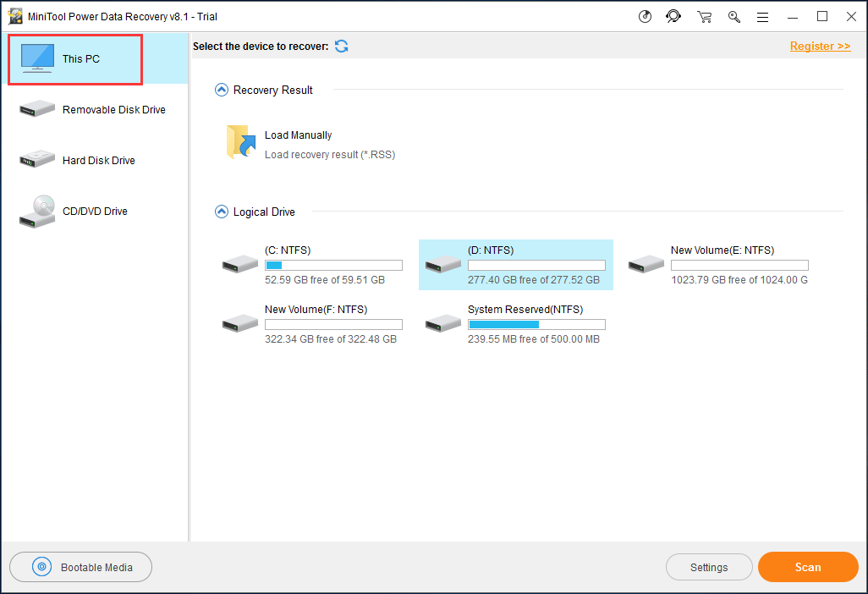Image resolution: width=868 pixels, height=594 pixels.
Task: Click Load recovery result (*.RSS) text
Action: (330, 155)
